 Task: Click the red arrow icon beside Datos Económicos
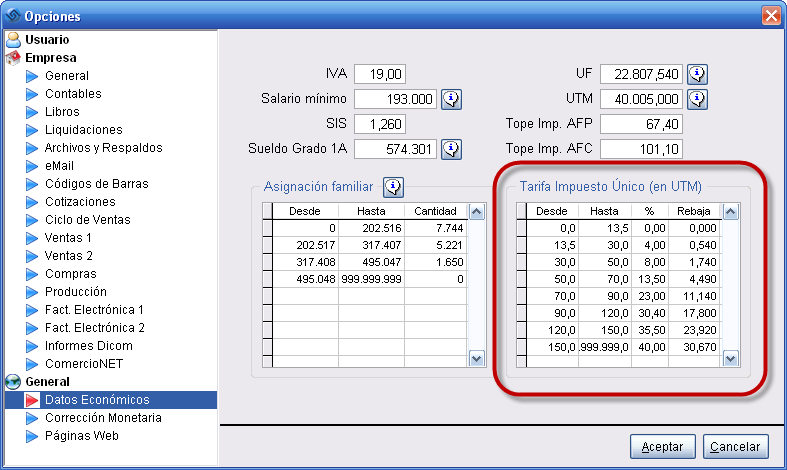point(32,400)
